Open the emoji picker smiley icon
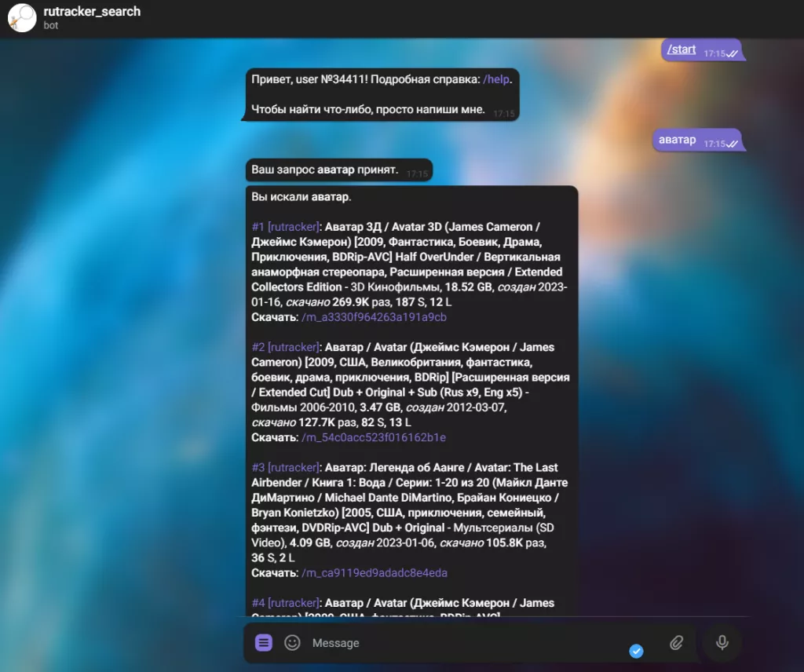 point(292,642)
